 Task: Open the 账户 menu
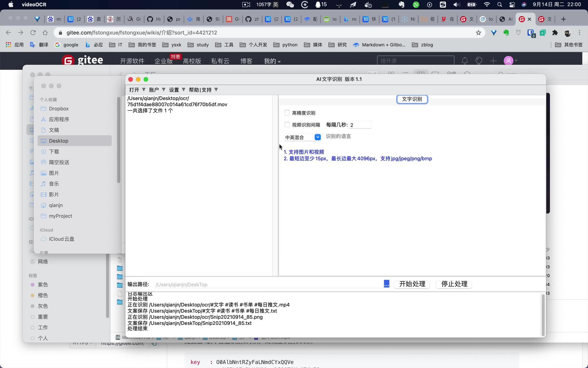[x=157, y=90]
